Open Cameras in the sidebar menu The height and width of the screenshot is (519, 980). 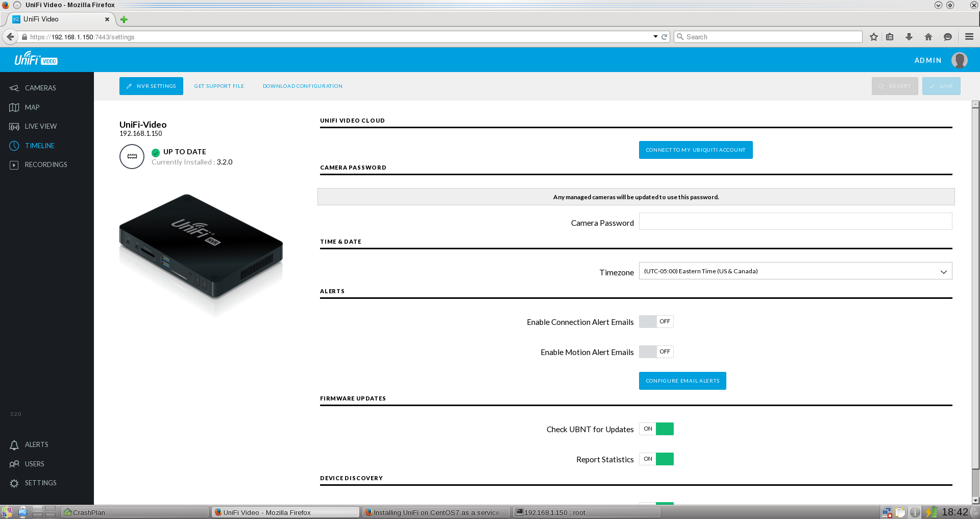click(40, 88)
